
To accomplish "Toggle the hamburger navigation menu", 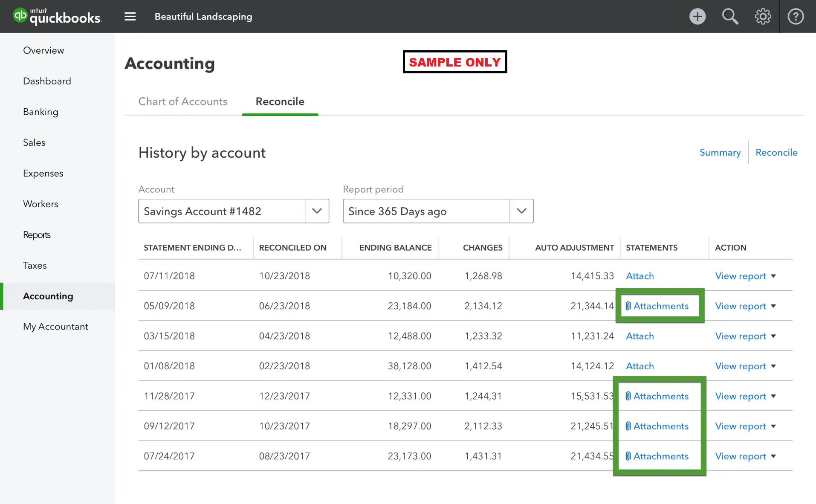I will (130, 17).
